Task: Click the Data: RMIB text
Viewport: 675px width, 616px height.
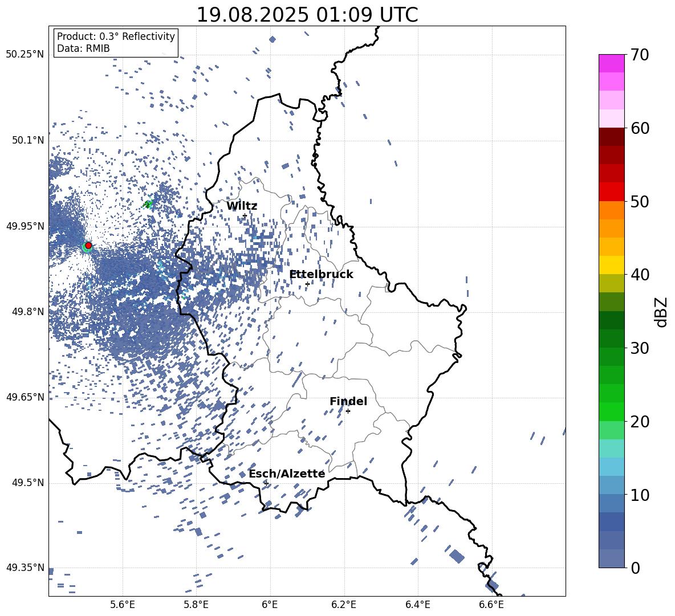Action: [x=83, y=48]
